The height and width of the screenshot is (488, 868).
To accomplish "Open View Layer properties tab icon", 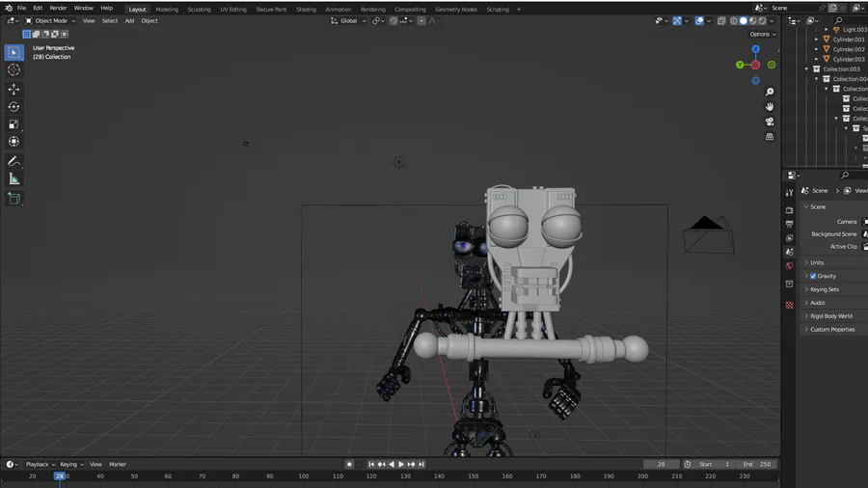I will 789,238.
